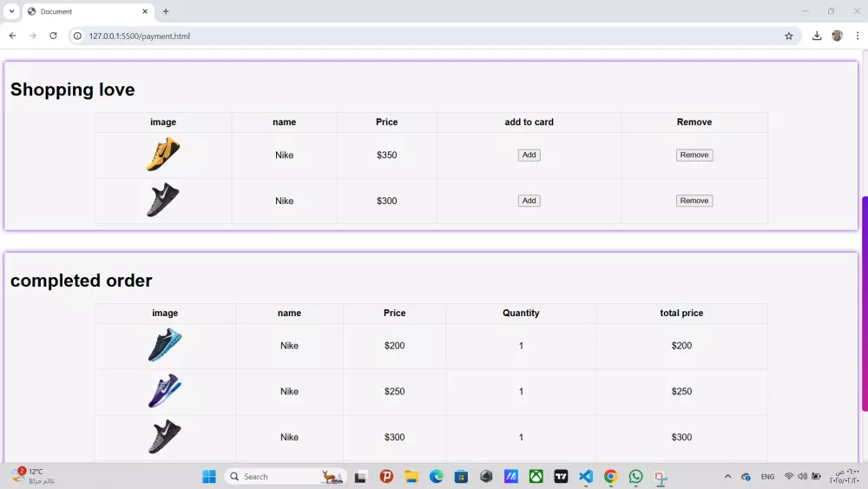This screenshot has height=489, width=868.
Task: Open the browser downloads
Action: pyautogui.click(x=817, y=36)
